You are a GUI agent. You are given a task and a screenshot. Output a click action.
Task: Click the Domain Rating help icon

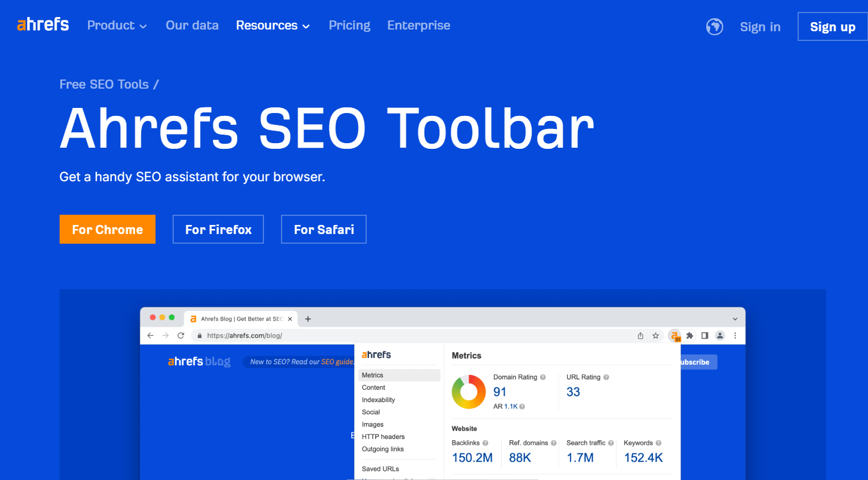pyautogui.click(x=543, y=377)
